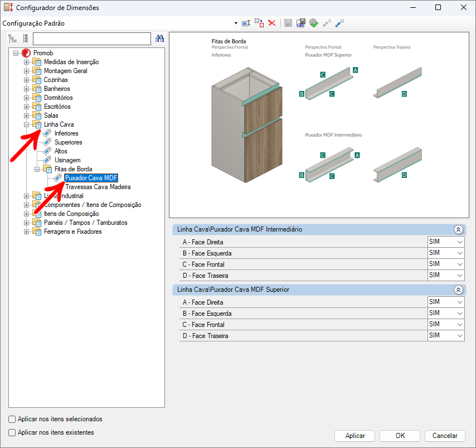Open D - Face Traseira dropdown under Superior
The width and height of the screenshot is (476, 448).
[x=459, y=336]
